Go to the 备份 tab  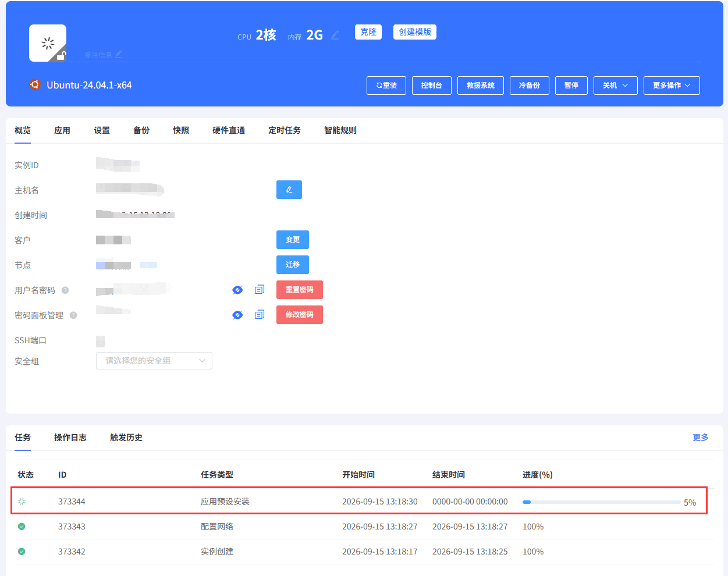pyautogui.click(x=141, y=130)
